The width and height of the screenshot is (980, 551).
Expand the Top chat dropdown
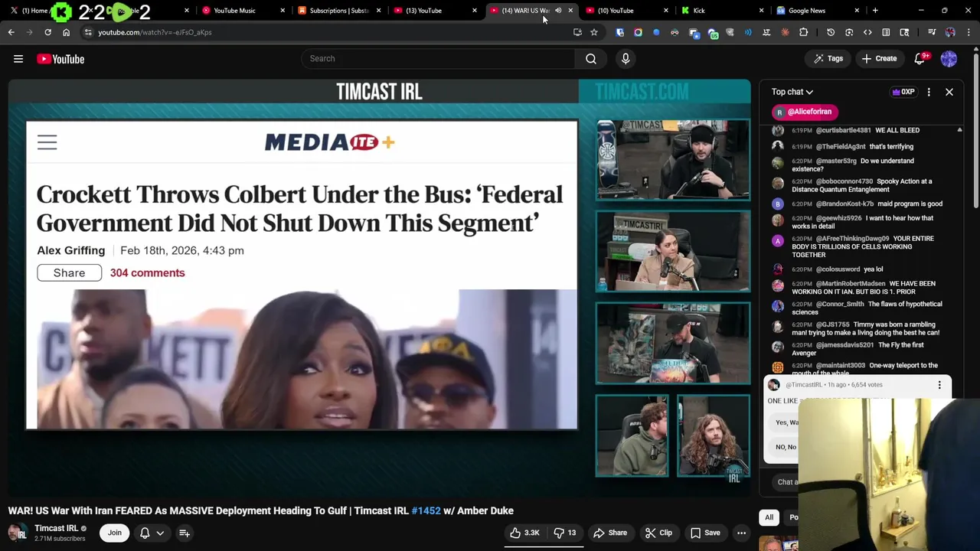[792, 92]
